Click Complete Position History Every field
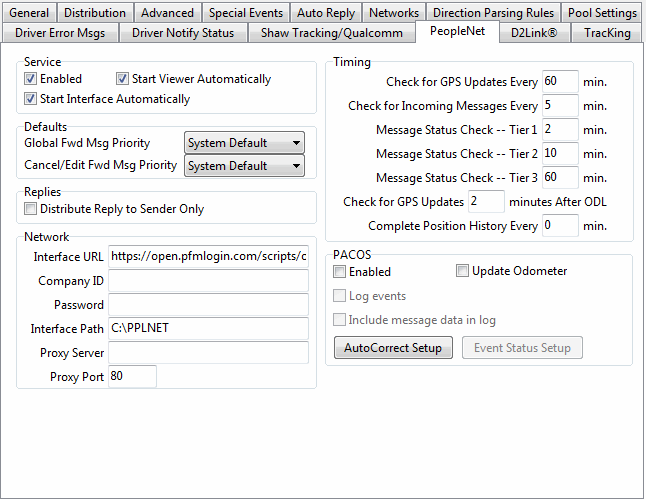646x500 pixels. tap(560, 225)
